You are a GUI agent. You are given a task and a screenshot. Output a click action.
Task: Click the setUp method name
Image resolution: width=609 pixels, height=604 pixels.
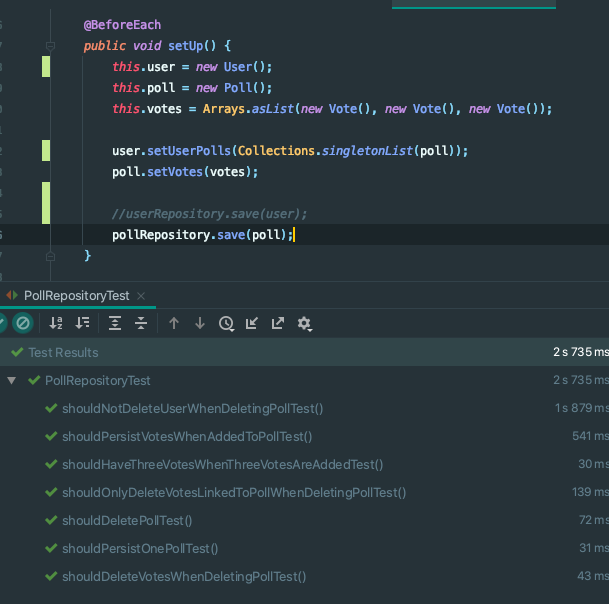[x=186, y=46]
